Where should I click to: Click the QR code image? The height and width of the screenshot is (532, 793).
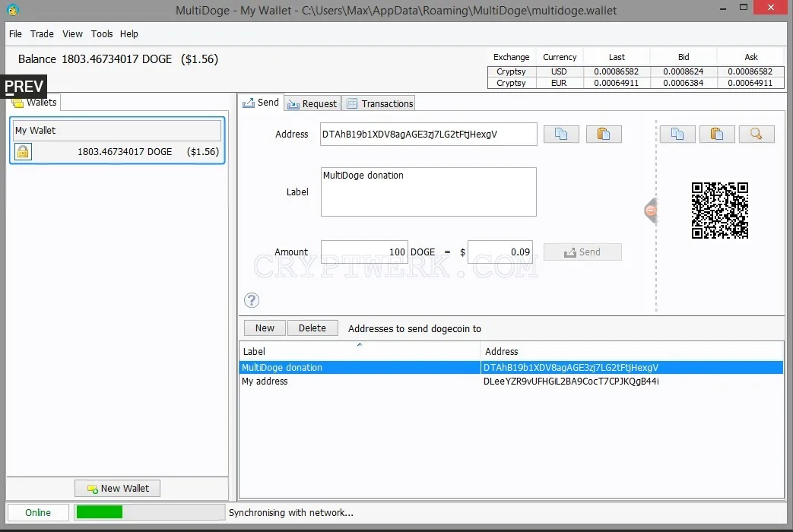(x=720, y=211)
